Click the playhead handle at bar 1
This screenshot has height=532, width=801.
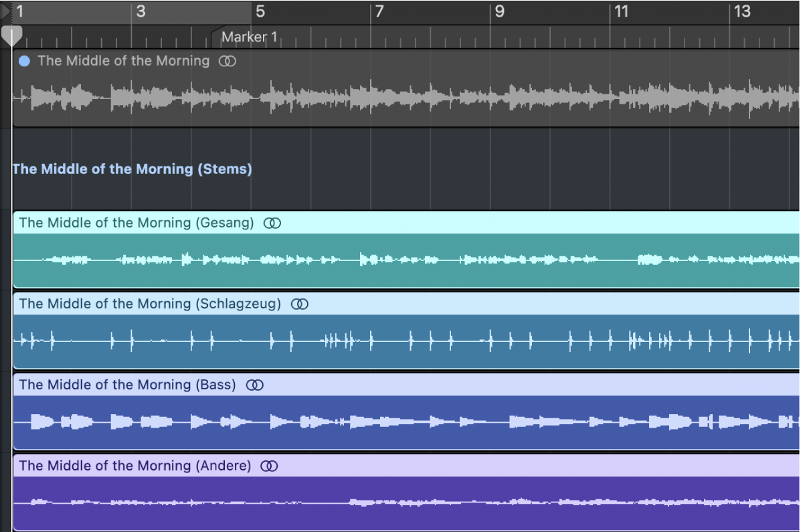click(11, 35)
